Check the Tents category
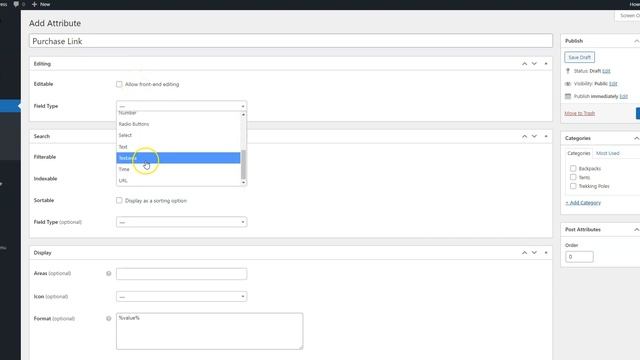Screen dimensions: 640x360 (x=573, y=177)
